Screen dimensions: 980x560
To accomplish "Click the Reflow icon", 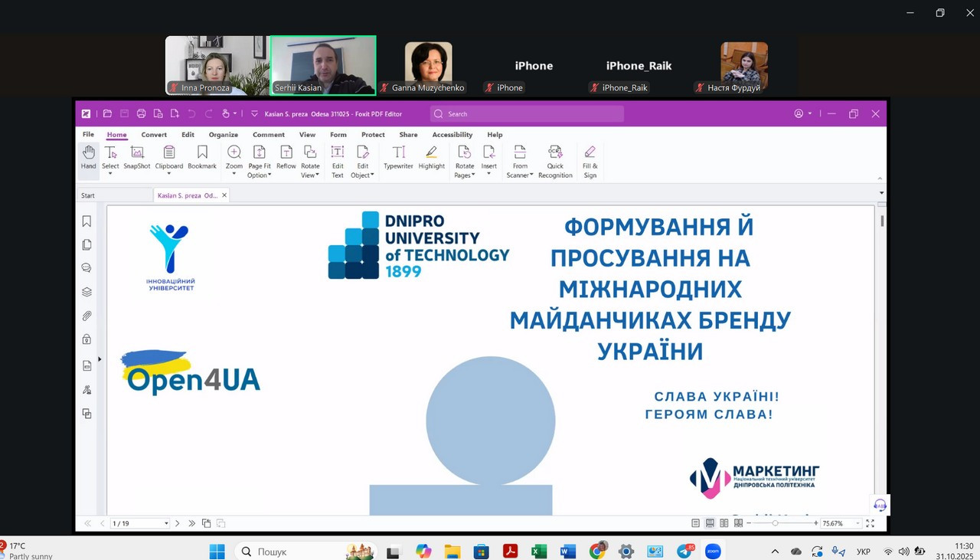I will pos(286,157).
